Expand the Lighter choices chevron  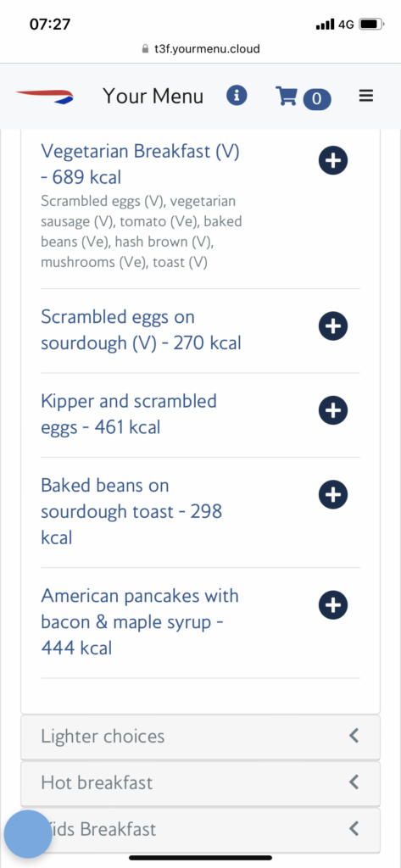click(x=354, y=736)
